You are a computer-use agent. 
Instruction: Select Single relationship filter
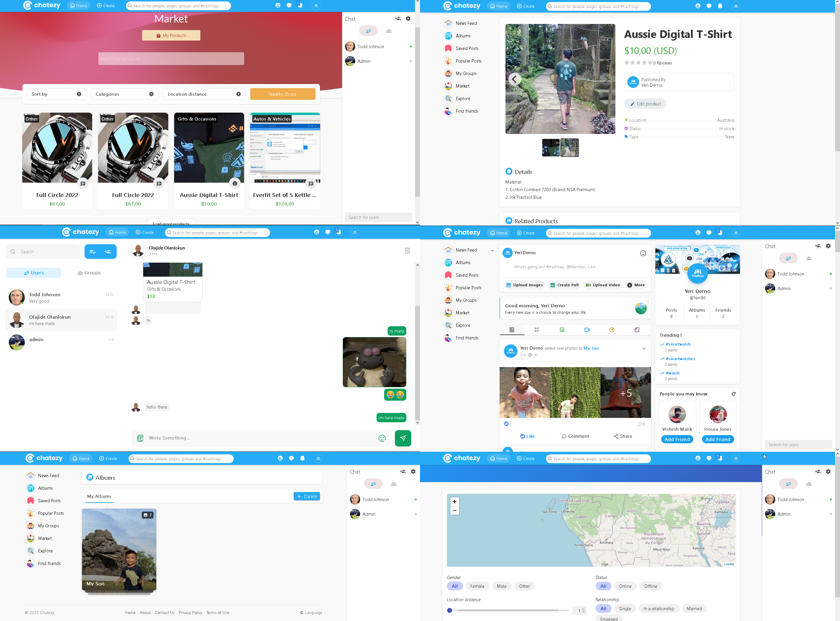tap(625, 608)
